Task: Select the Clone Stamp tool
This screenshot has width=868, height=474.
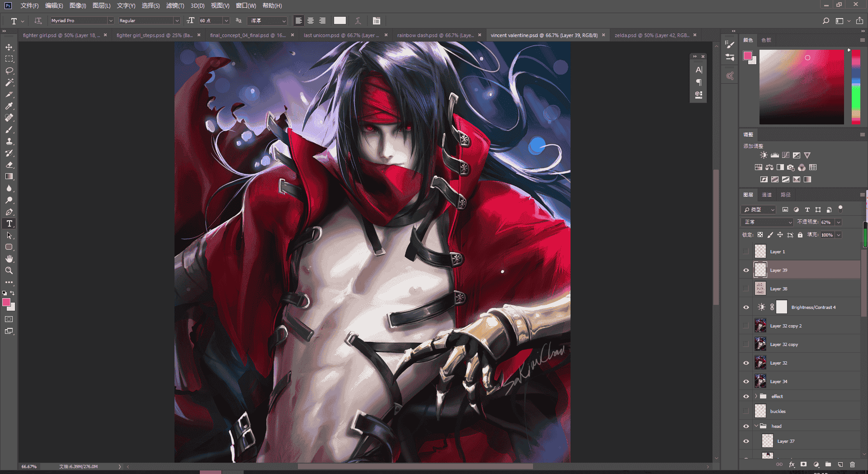Action: click(x=9, y=141)
